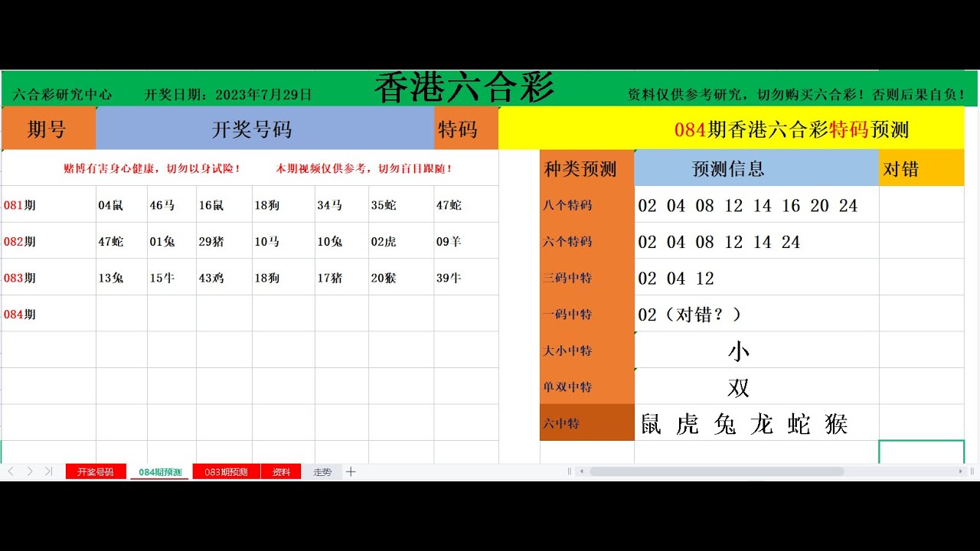980x551 pixels.
Task: Select the 六中特 label cell
Action: pyautogui.click(x=587, y=422)
